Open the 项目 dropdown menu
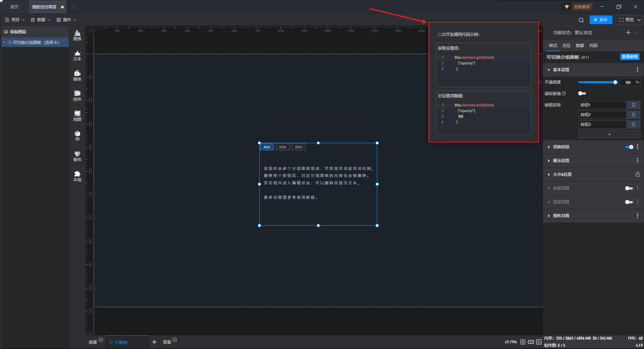The image size is (644, 349). click(15, 20)
